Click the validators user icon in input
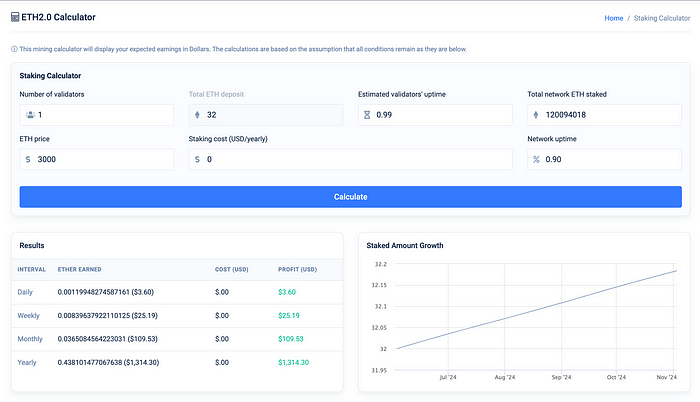The width and height of the screenshot is (700, 402). click(x=30, y=115)
